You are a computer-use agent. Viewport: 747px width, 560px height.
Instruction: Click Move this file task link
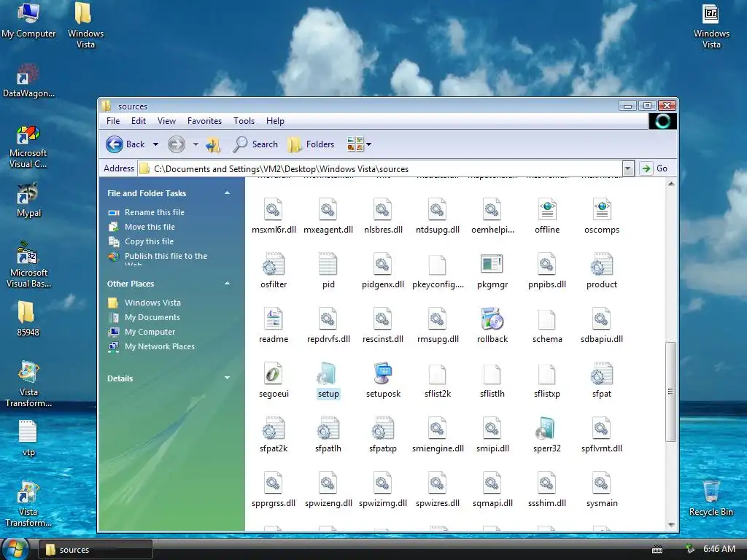coord(150,227)
